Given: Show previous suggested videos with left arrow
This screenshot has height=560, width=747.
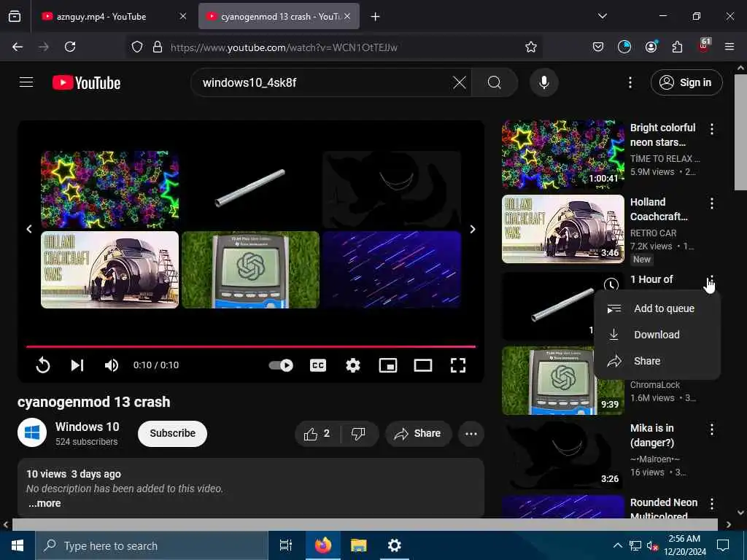Looking at the screenshot, I should tap(29, 229).
